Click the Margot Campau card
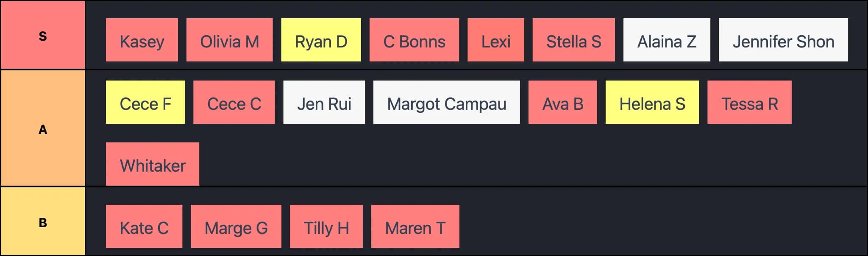Image resolution: width=868 pixels, height=256 pixels. [446, 103]
